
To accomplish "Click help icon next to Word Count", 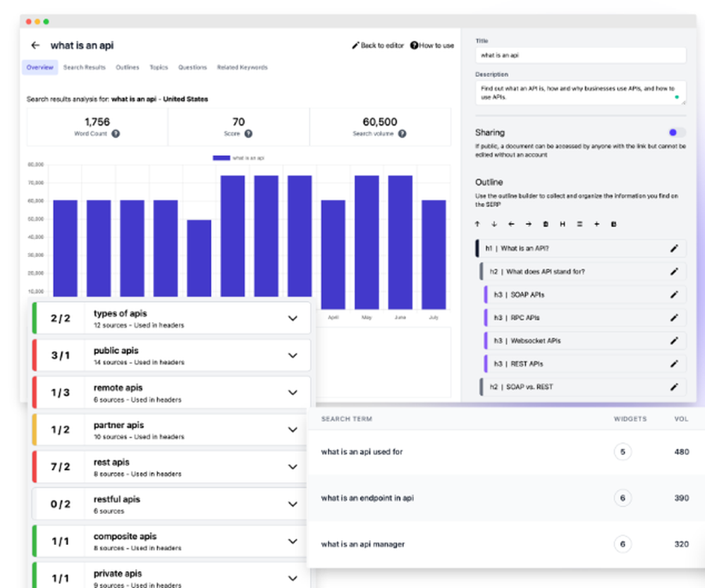I will coord(116,133).
